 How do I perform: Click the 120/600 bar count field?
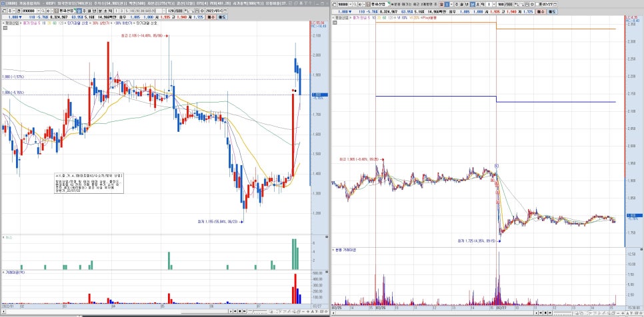(x=175, y=11)
